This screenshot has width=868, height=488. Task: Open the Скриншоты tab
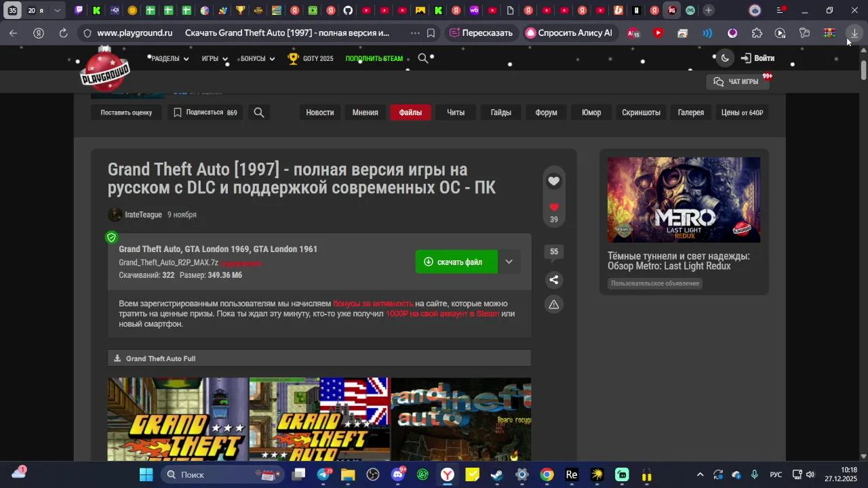pos(641,113)
